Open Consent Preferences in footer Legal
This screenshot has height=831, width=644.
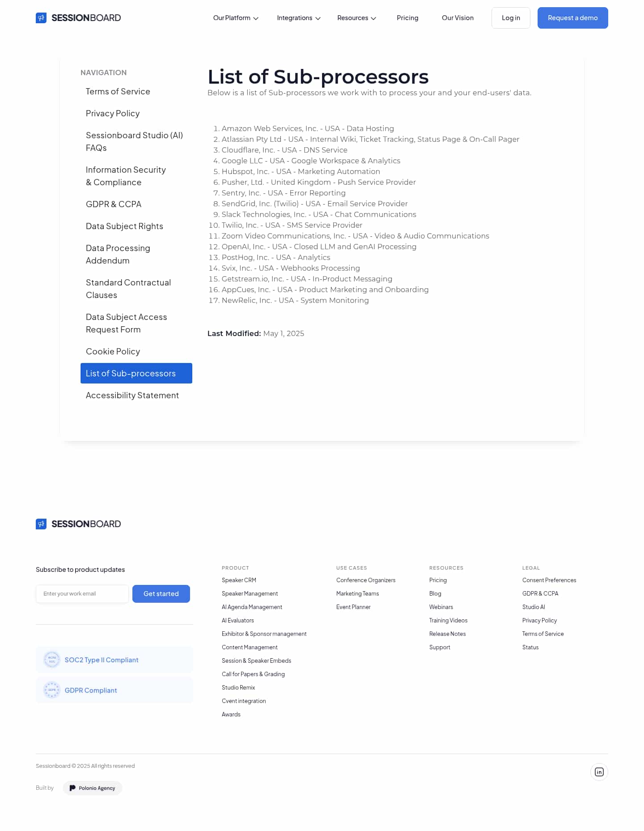[x=549, y=580]
